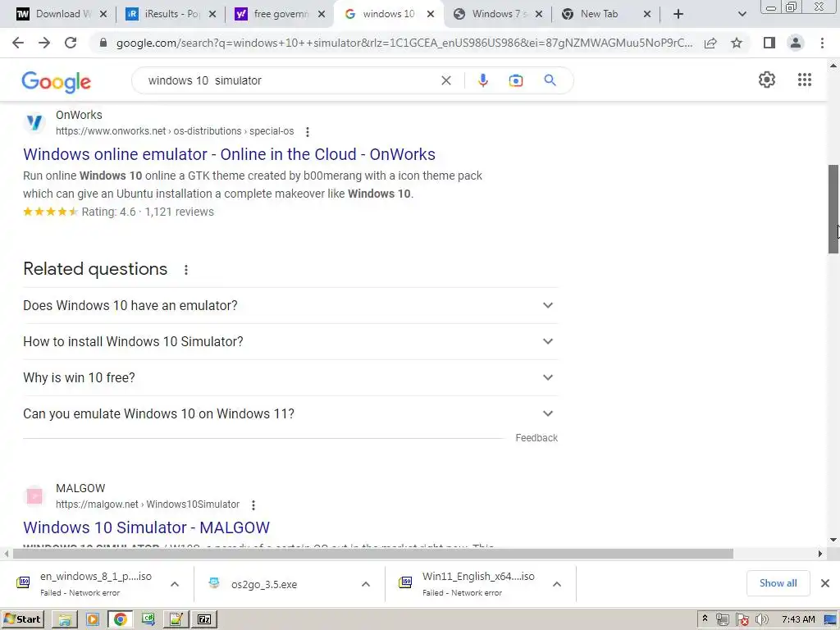Expand 'Can you emulate Windows 10 on Windows 11?'
The width and height of the screenshot is (840, 630).
(290, 414)
